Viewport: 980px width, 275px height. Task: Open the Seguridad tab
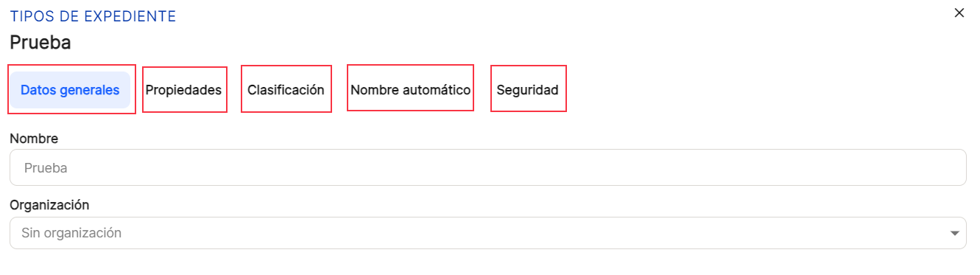tap(528, 90)
